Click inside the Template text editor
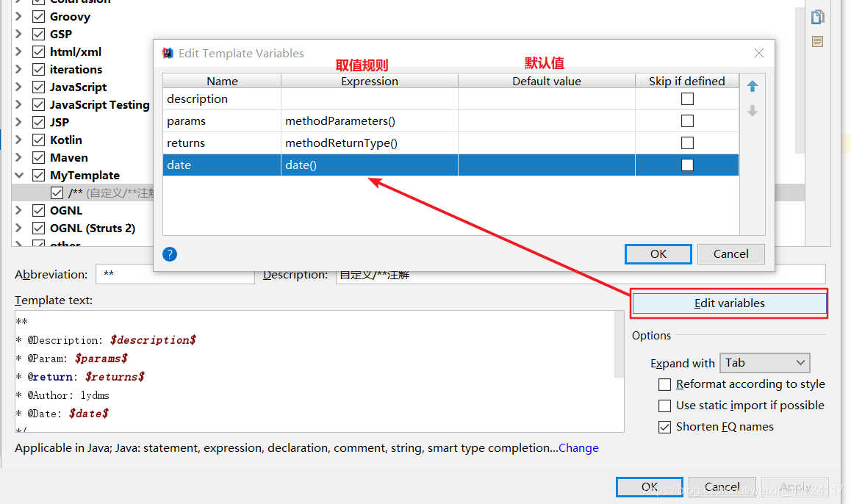The image size is (851, 504). coord(315,372)
